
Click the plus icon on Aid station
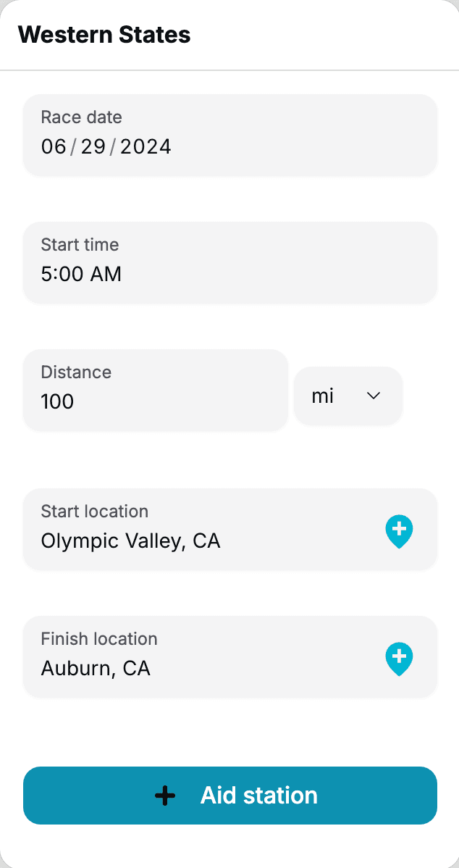(x=165, y=796)
